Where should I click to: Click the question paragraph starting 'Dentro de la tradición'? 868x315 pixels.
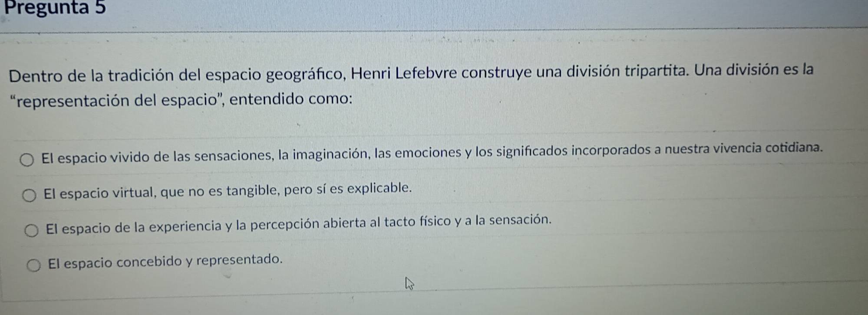point(411,85)
